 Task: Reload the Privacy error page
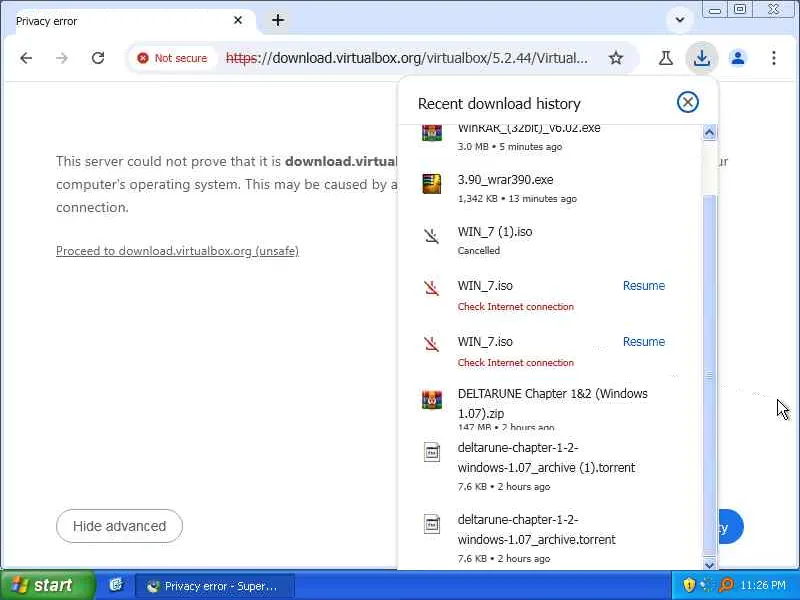(x=98, y=58)
